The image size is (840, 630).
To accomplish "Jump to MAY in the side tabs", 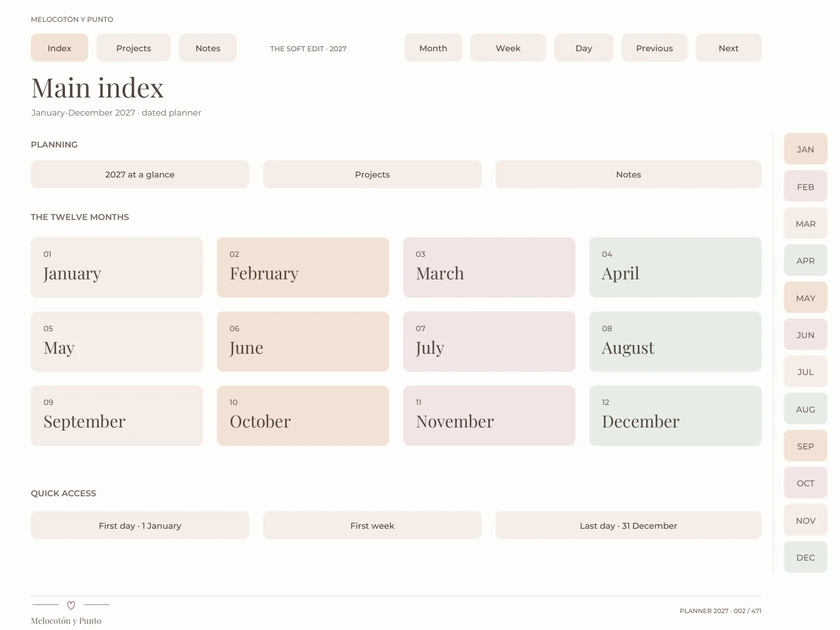I will (x=806, y=298).
